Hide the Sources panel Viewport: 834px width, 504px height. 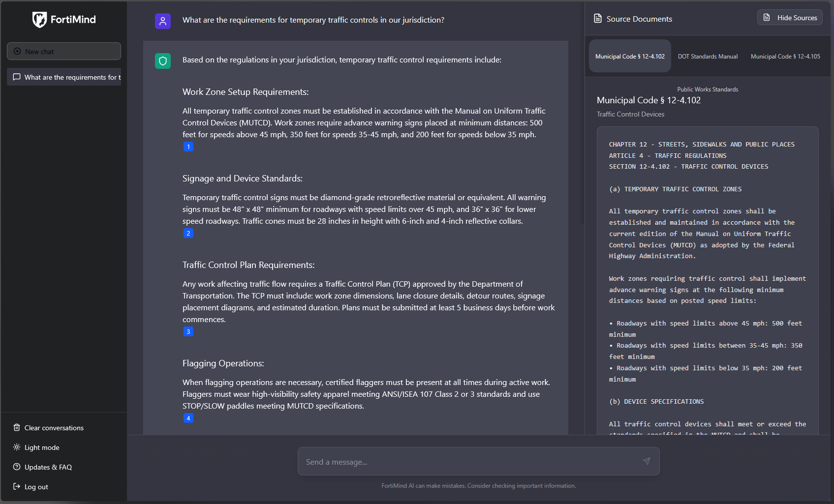point(790,18)
